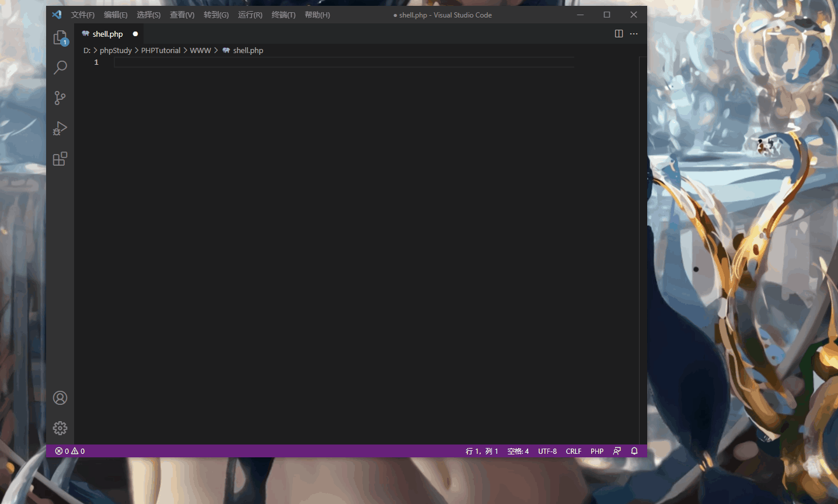The height and width of the screenshot is (504, 838).
Task: Expand the D: breadcrumb
Action: [x=87, y=51]
